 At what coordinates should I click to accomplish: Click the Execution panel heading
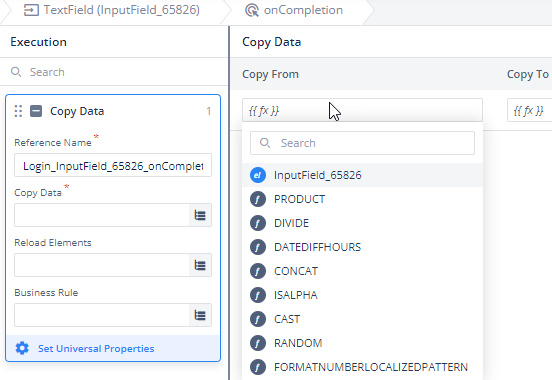pos(38,42)
